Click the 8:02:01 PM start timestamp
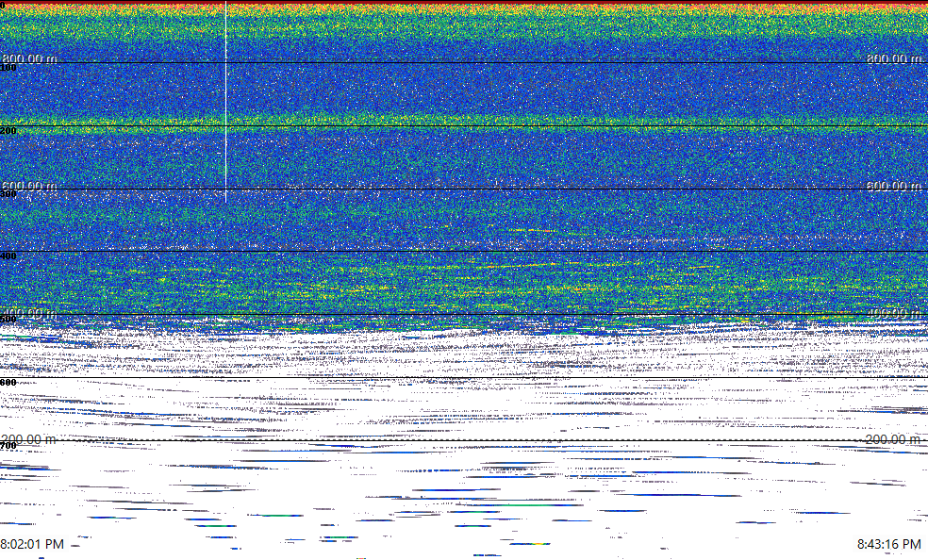The width and height of the screenshot is (928, 560). click(32, 544)
